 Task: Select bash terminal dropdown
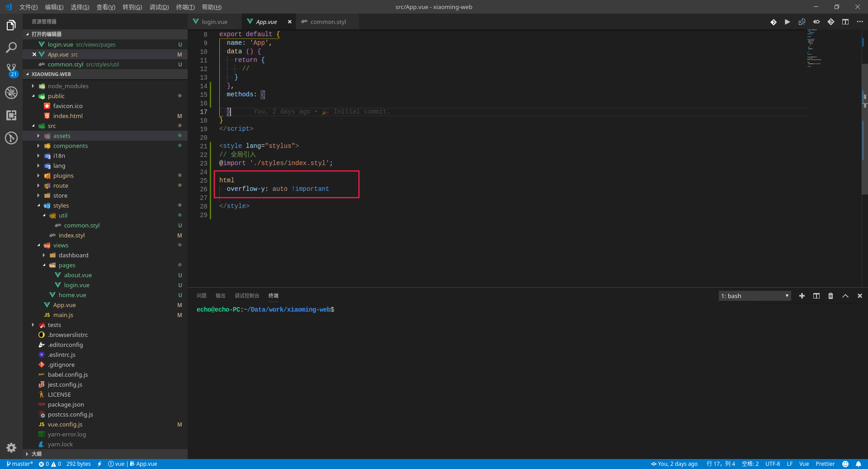click(755, 296)
